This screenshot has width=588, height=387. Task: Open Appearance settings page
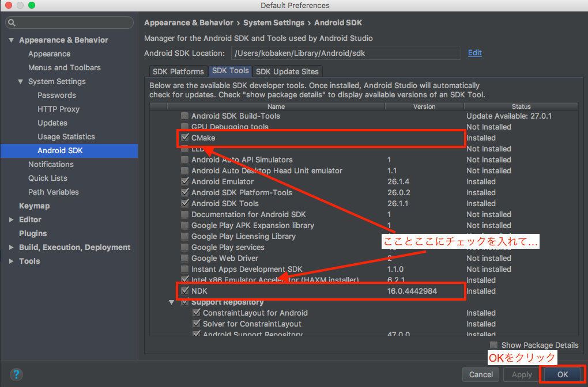pos(49,54)
